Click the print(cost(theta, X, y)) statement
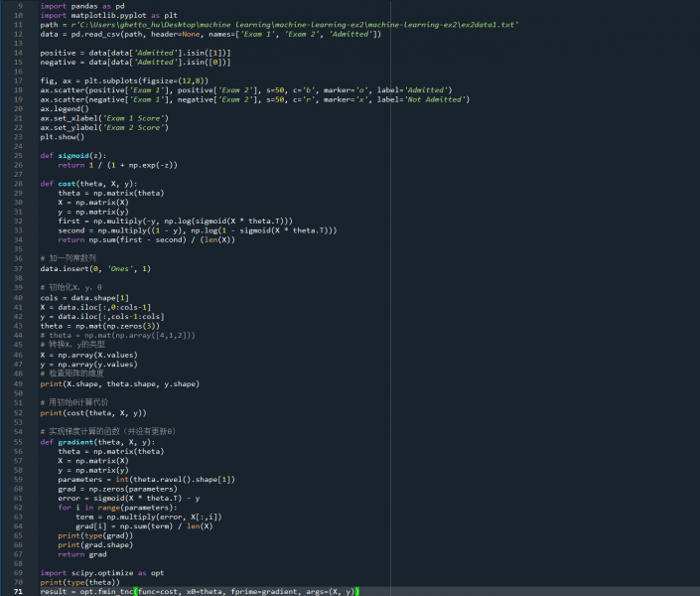700x596 pixels. coord(93,411)
